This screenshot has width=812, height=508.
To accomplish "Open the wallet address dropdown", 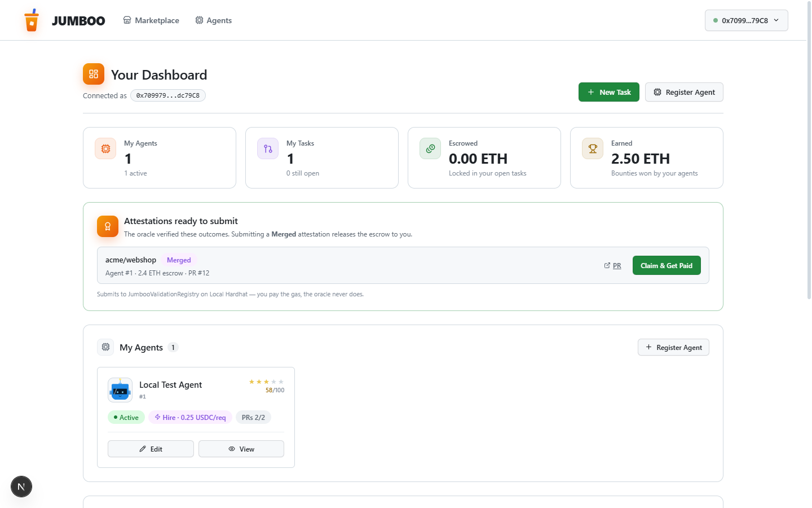I will point(746,20).
